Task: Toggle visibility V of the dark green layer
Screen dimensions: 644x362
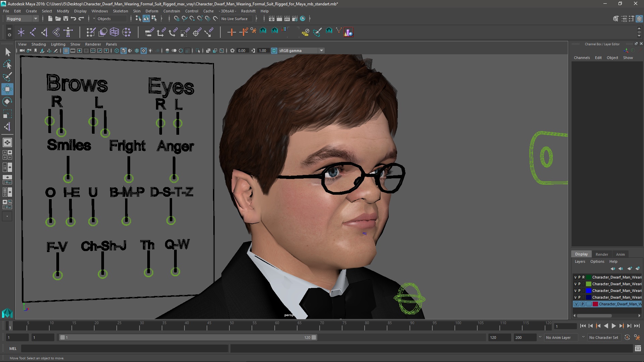Action: [575, 277]
